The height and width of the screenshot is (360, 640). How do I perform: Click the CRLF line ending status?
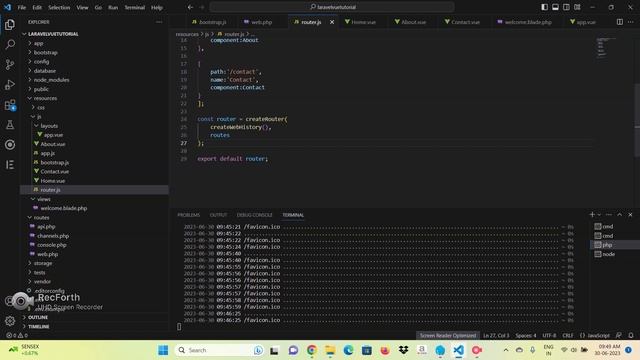pyautogui.click(x=568, y=336)
